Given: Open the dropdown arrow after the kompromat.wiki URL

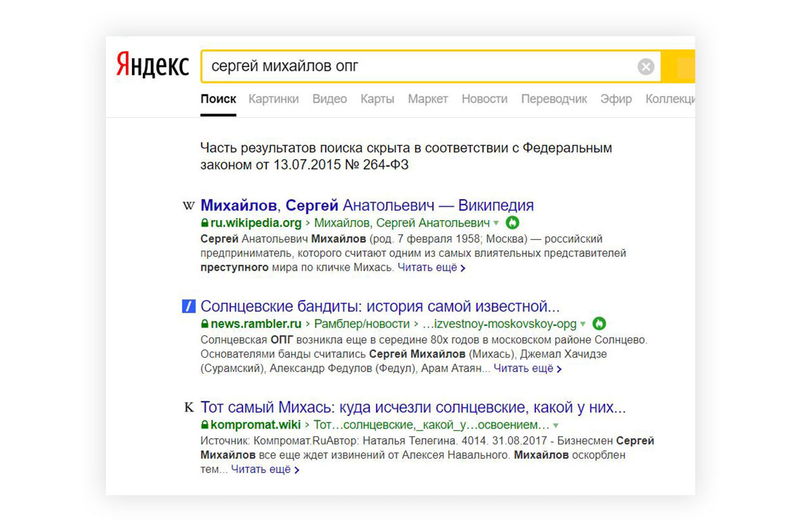Looking at the screenshot, I should coord(556,425).
